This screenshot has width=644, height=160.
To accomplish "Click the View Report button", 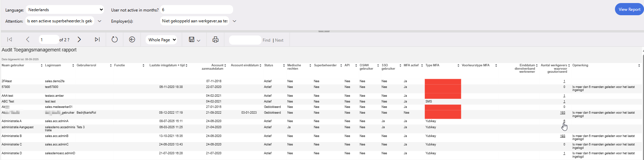I will (x=629, y=9).
